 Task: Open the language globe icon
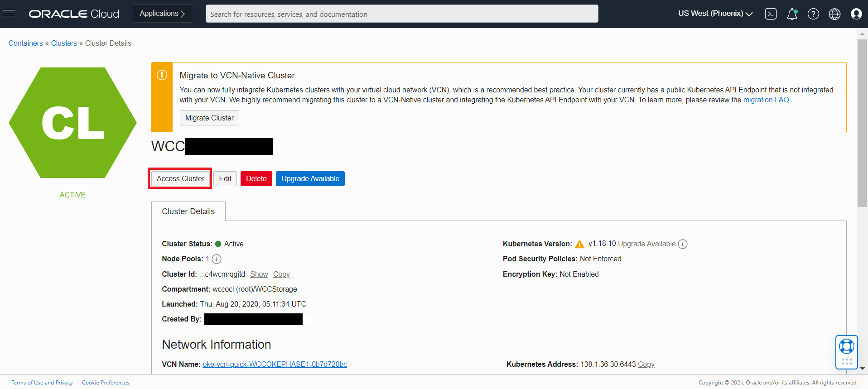(x=834, y=14)
